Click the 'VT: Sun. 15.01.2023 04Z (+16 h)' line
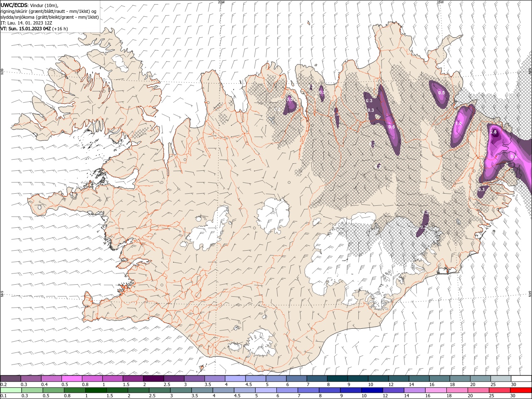The image size is (532, 399). (x=34, y=29)
